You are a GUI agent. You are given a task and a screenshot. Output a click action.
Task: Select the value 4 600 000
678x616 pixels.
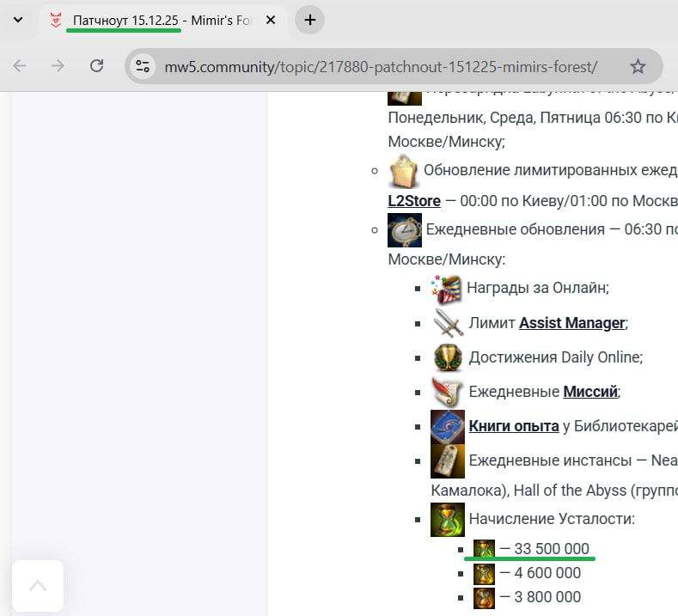[x=547, y=573]
